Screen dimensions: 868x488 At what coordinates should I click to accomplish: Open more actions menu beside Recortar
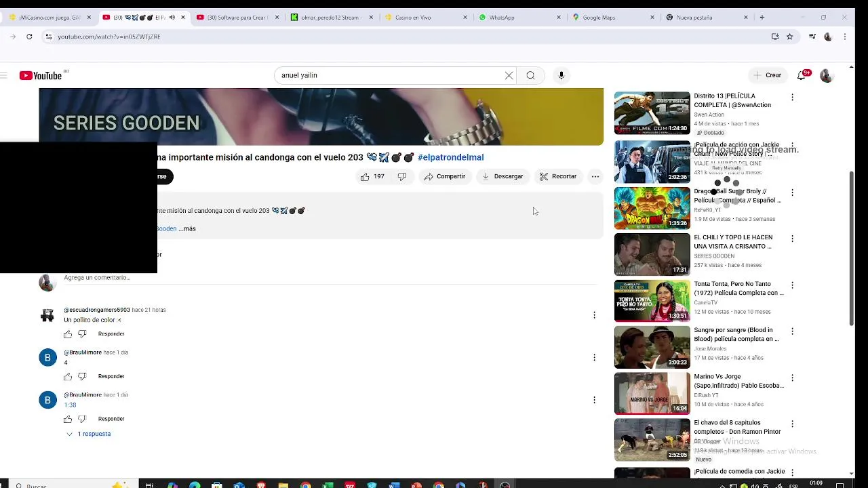(595, 176)
